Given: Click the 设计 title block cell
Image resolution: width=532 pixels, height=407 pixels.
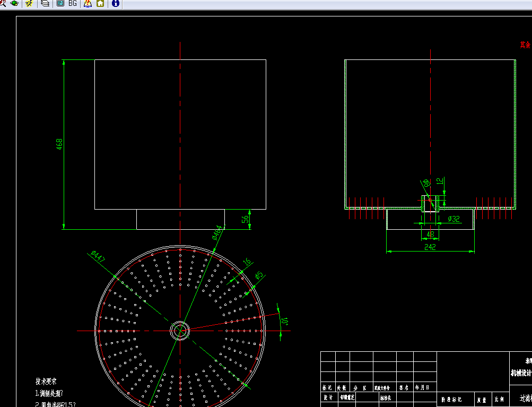Looking at the screenshot, I should coord(328,397).
